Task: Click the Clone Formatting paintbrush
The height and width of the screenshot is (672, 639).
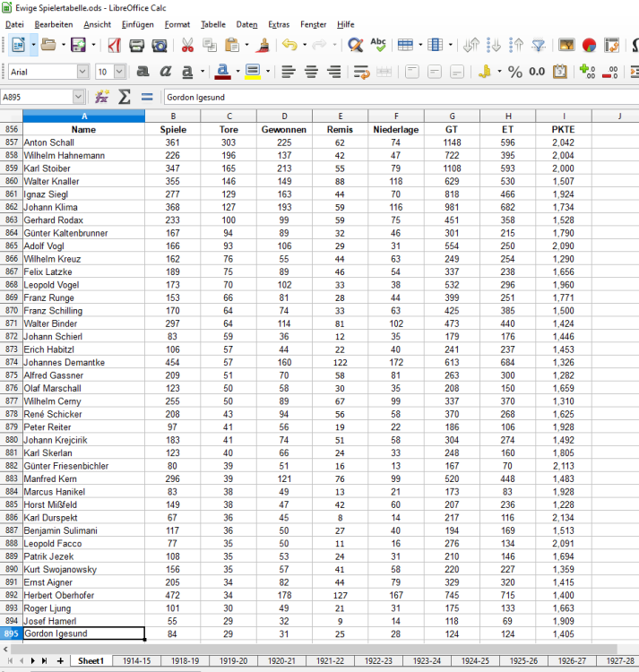Action: coord(263,45)
